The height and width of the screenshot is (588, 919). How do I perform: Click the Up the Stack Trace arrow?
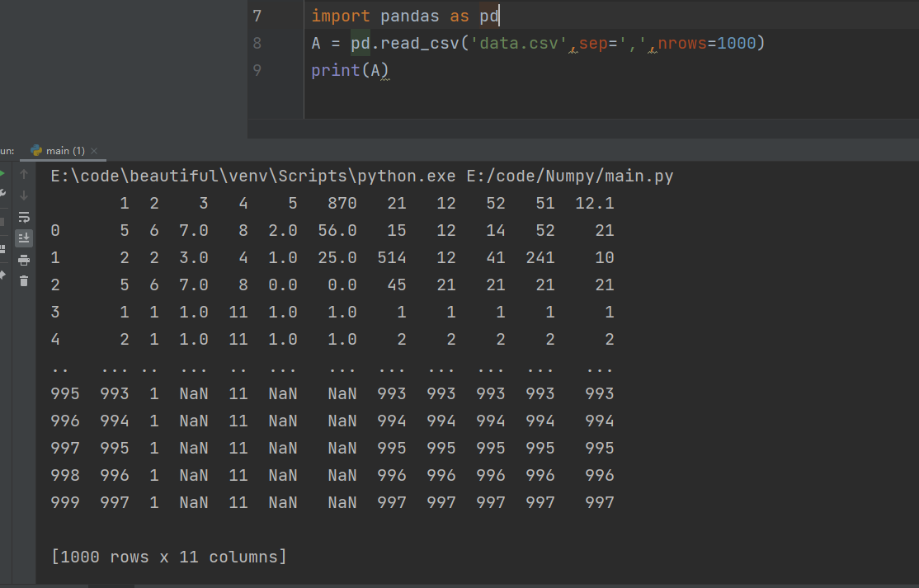pyautogui.click(x=24, y=174)
